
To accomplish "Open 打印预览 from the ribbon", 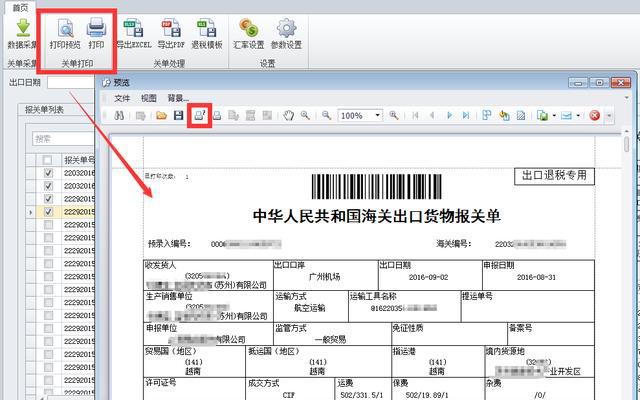I will 65,34.
